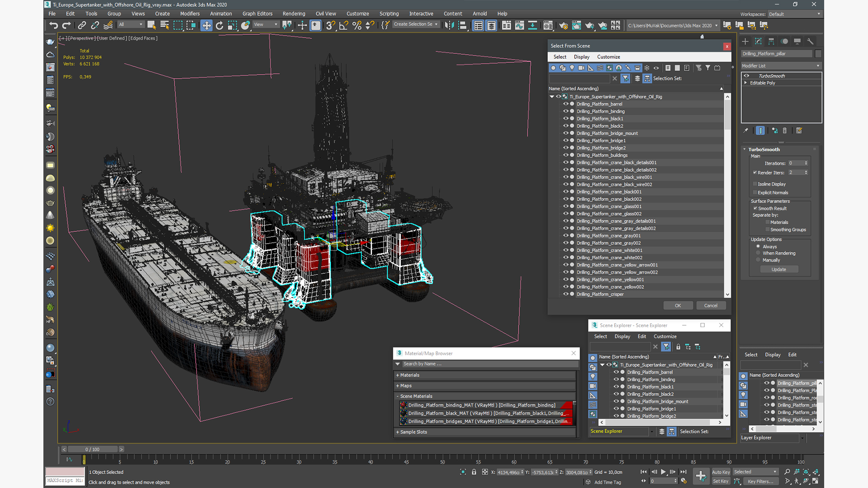Open the Select by Name tool
Screen dimensions: 868x488
pos(165,25)
